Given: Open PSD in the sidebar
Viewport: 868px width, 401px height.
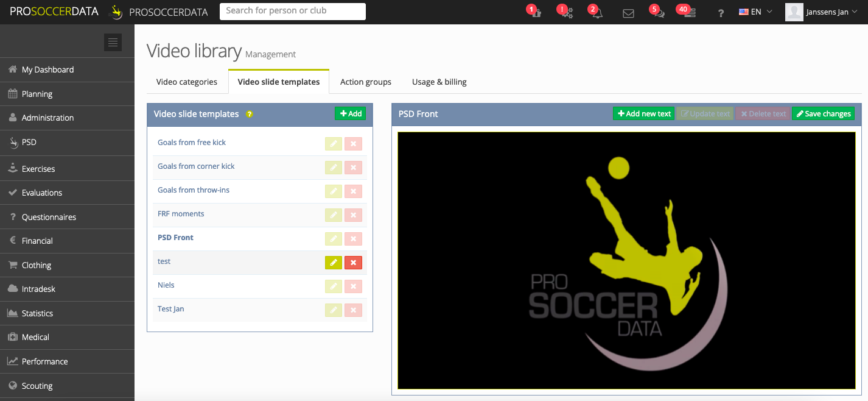Looking at the screenshot, I should pyautogui.click(x=67, y=142).
